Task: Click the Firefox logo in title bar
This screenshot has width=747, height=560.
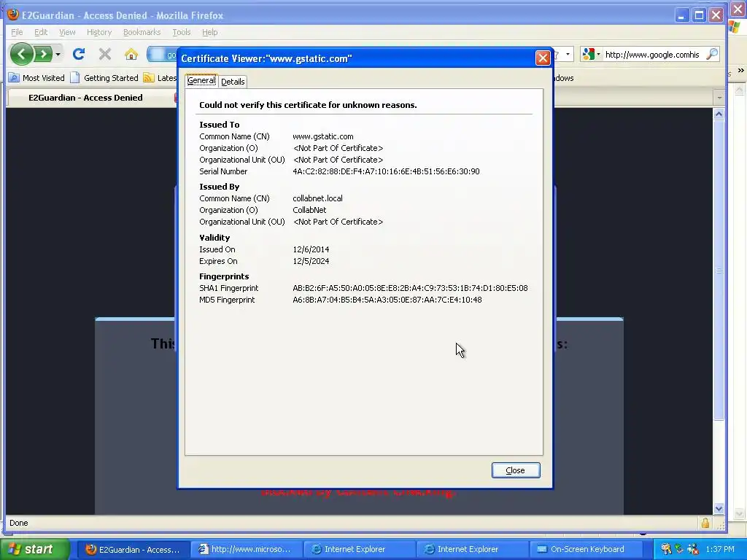Action: [x=13, y=15]
